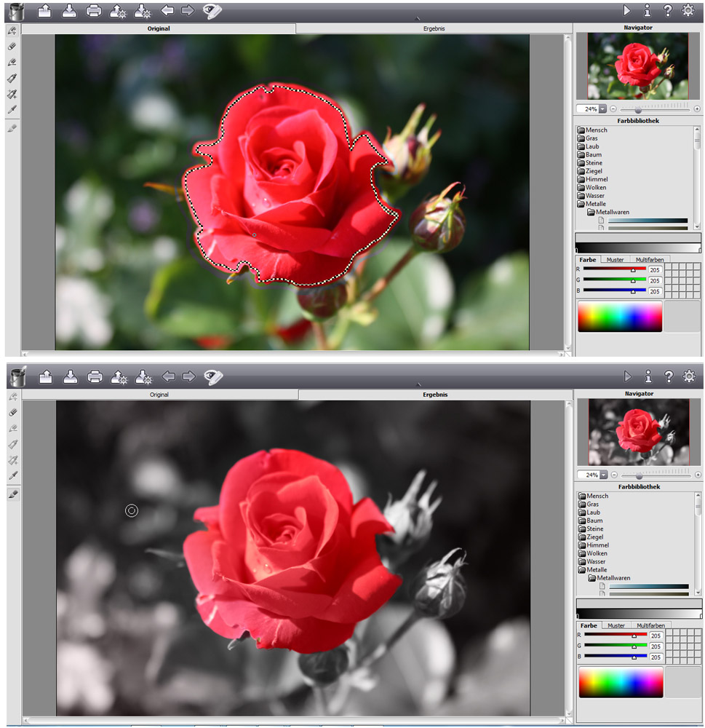This screenshot has height=728, width=705.
Task: Zoom out with minus button in lower Navigator
Action: pos(614,475)
